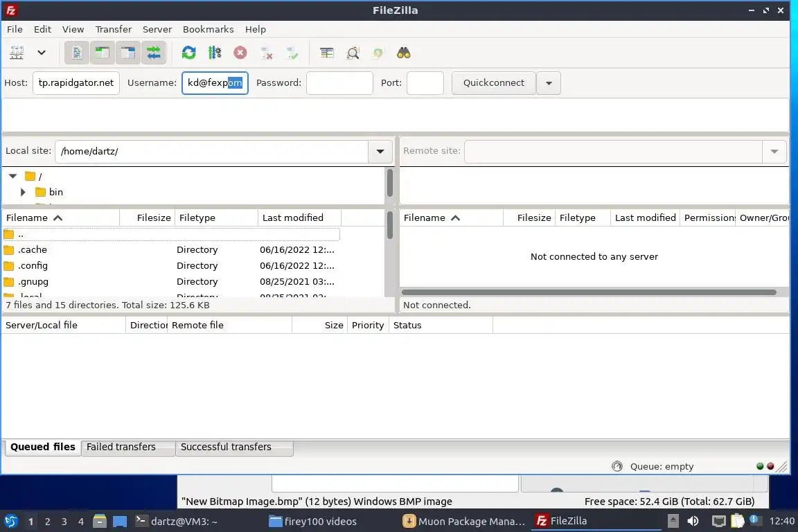This screenshot has width=798, height=532.
Task: Sort local list by Filename column
Action: point(60,218)
